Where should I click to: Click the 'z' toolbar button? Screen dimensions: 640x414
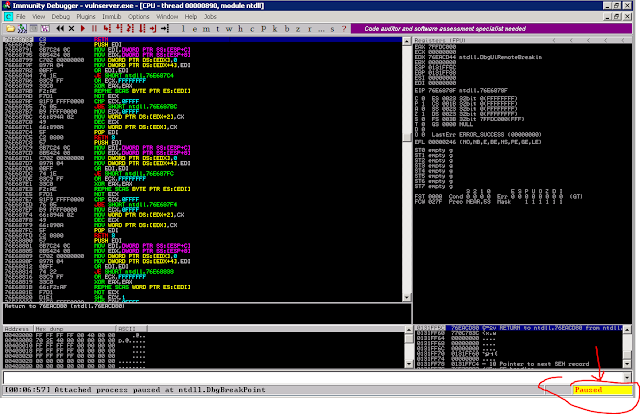(298, 29)
